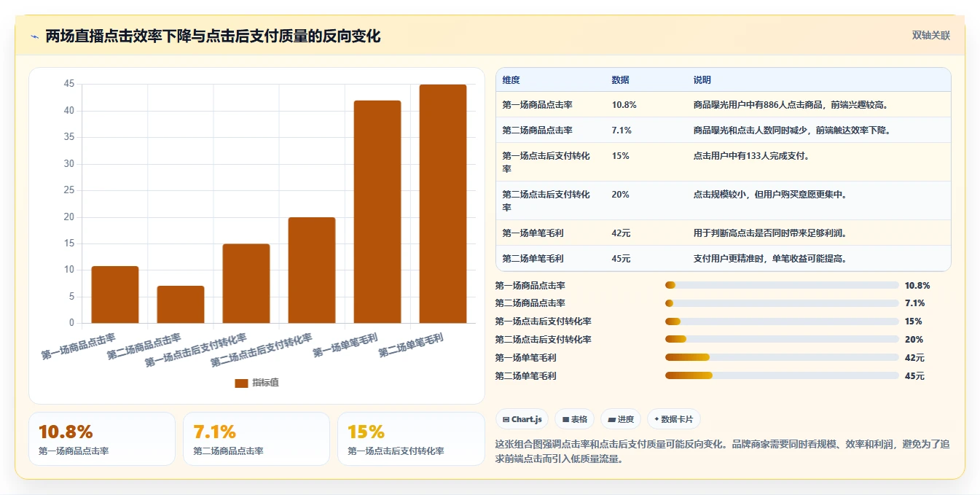Click the 15% table cell

coord(620,156)
